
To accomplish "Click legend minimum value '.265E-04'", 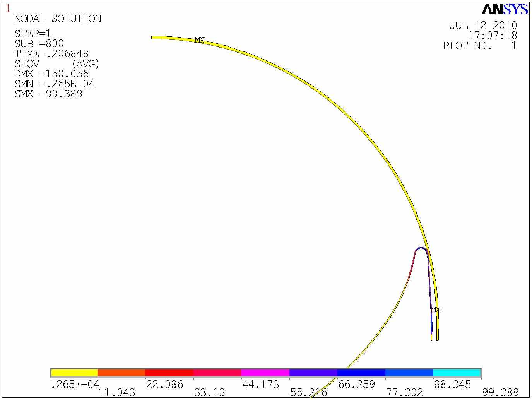I will pyautogui.click(x=75, y=384).
